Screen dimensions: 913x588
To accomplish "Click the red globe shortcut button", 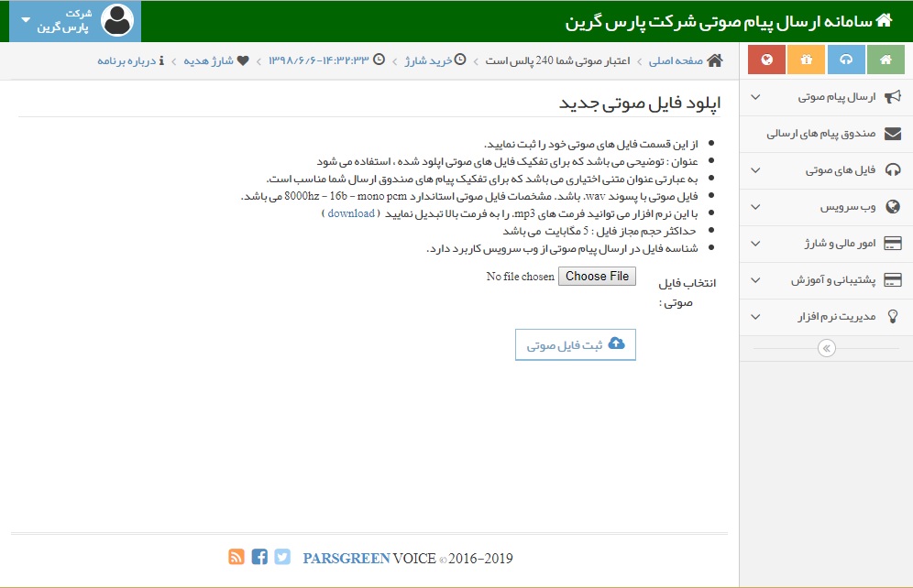I will [x=766, y=60].
